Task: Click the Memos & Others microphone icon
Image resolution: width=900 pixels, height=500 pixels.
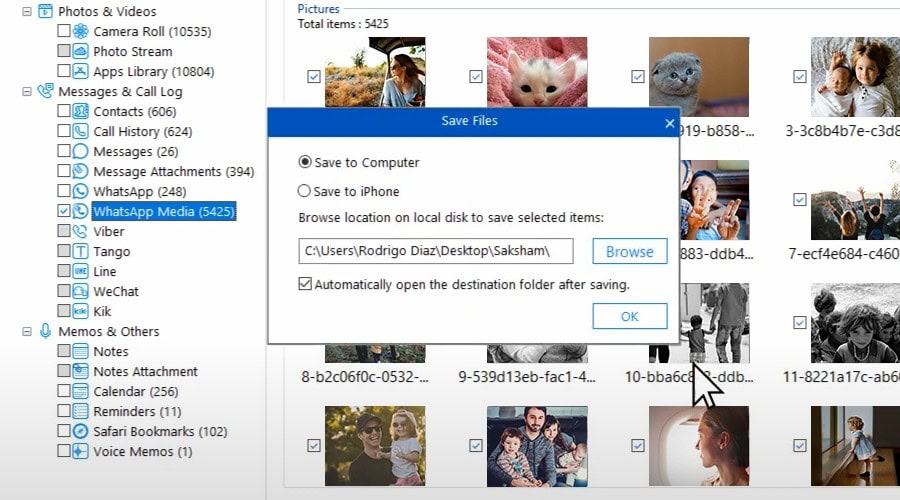Action: click(x=45, y=331)
